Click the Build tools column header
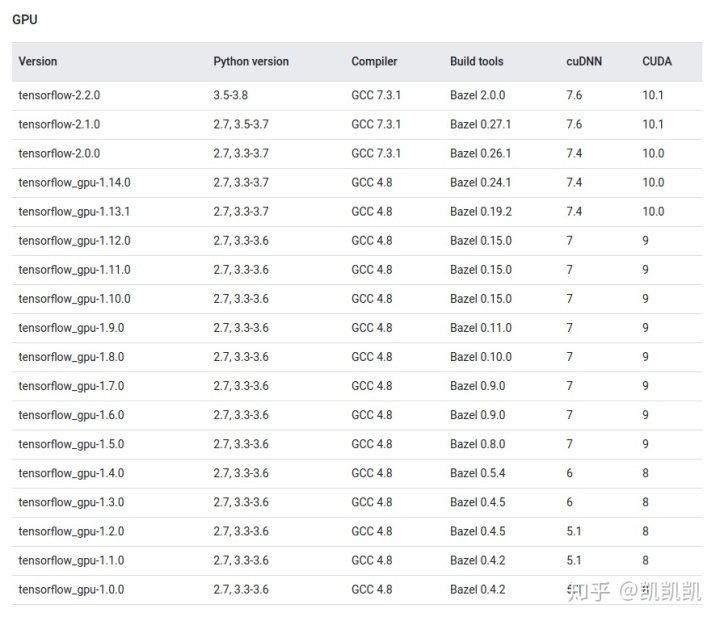Screen dimensions: 720x621 (x=477, y=62)
